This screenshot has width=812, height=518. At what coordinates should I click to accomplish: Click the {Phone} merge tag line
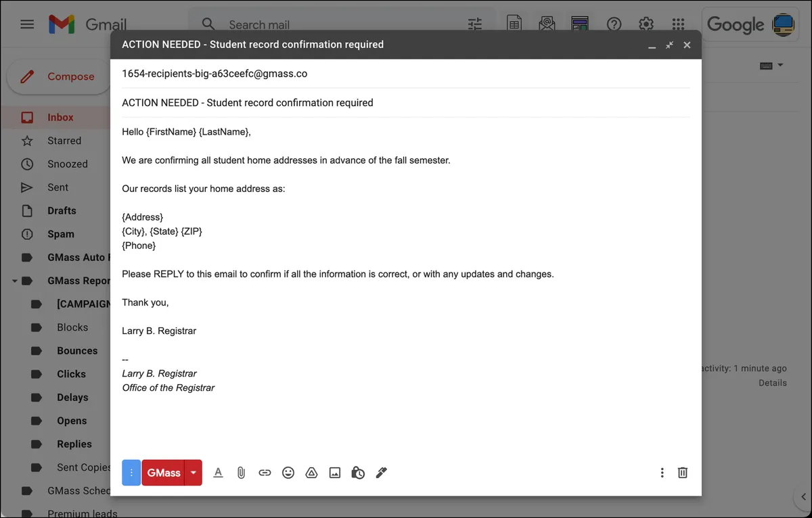coord(139,245)
